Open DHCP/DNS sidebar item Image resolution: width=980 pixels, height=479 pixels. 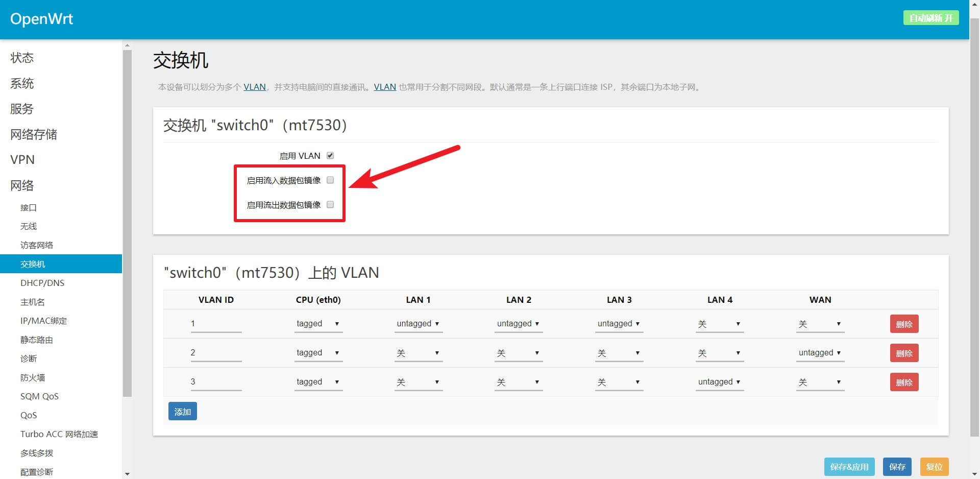point(42,283)
